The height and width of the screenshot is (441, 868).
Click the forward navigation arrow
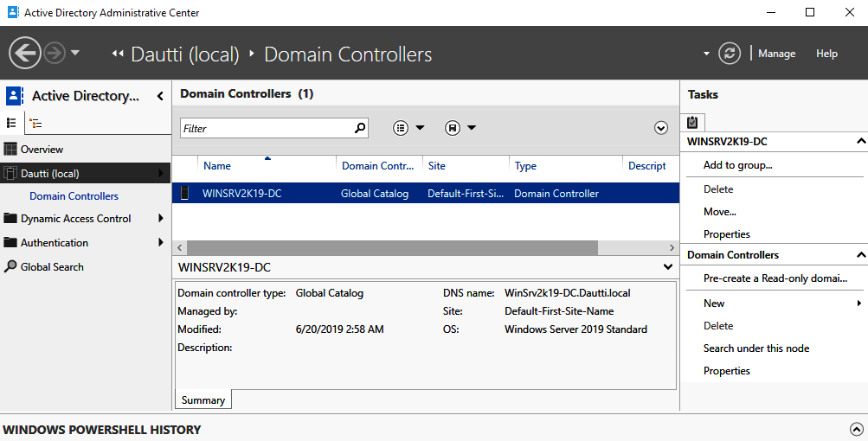click(x=55, y=53)
